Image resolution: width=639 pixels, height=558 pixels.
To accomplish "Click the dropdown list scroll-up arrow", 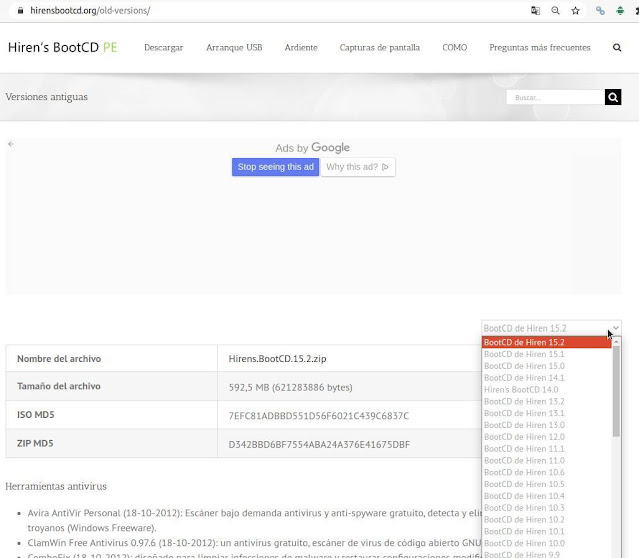I will pos(616,341).
